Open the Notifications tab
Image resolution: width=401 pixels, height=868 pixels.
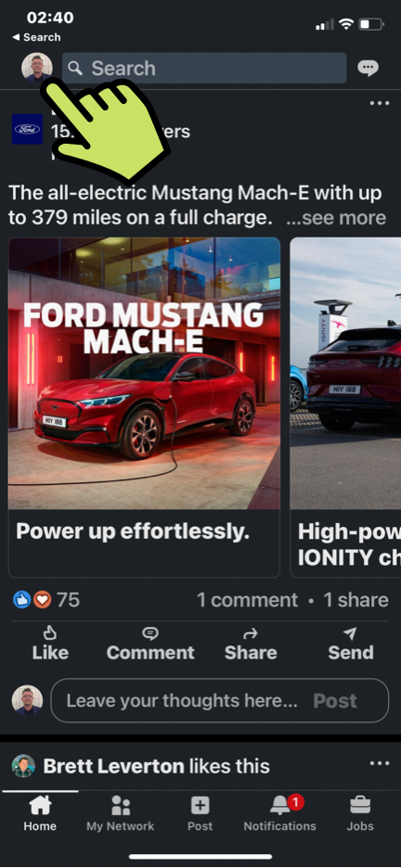click(279, 813)
